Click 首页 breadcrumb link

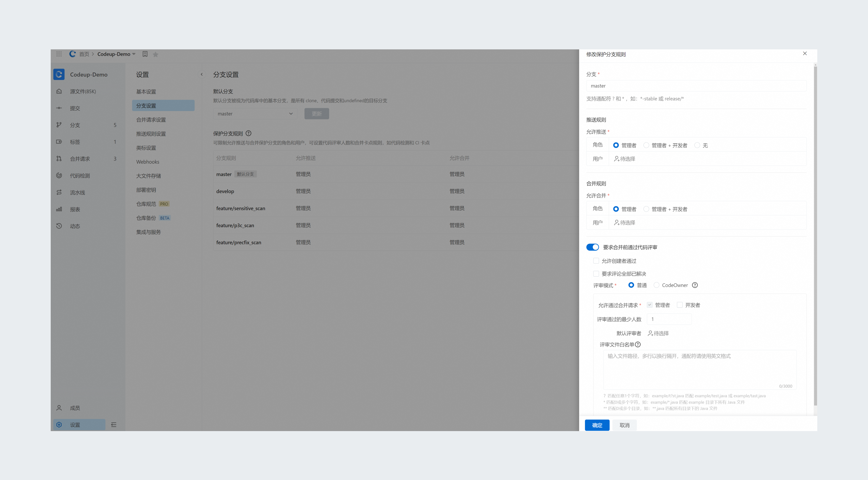click(x=84, y=54)
